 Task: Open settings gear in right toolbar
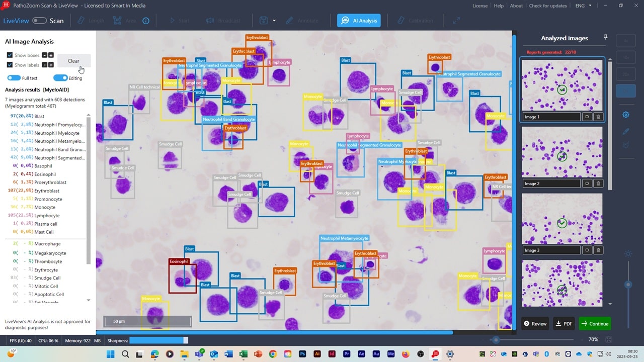pos(626,115)
